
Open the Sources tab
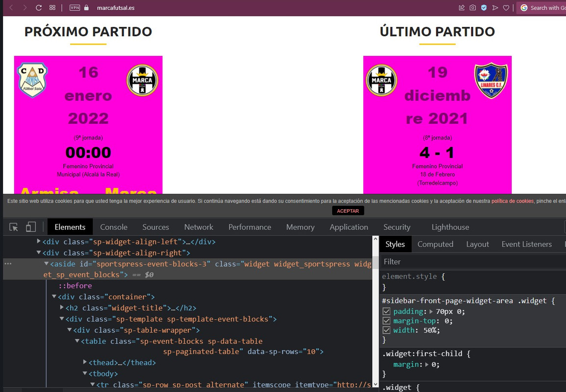click(x=155, y=227)
